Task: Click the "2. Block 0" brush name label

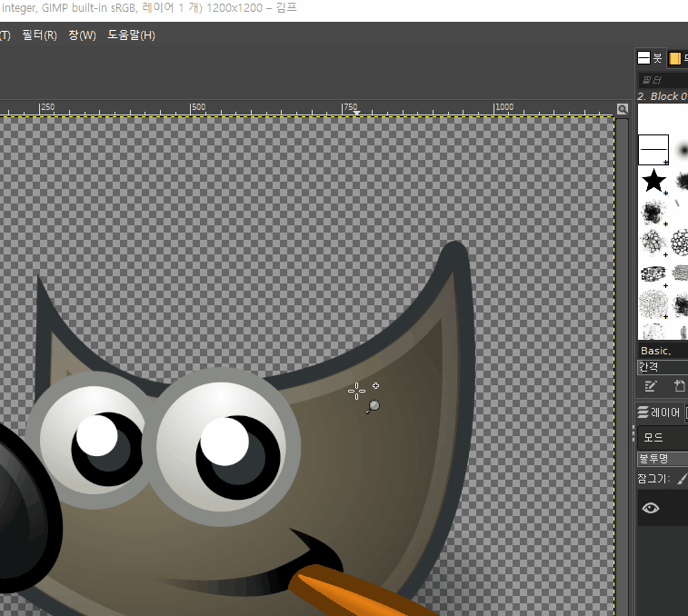Action: tap(663, 96)
